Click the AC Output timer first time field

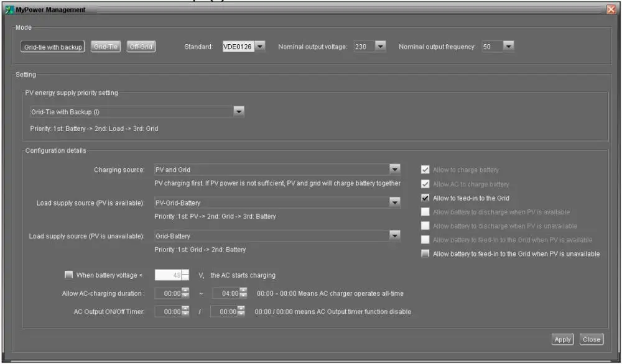[x=167, y=312]
